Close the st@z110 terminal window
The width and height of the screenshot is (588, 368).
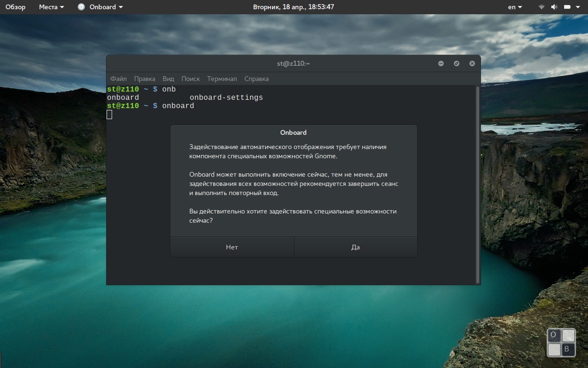[x=472, y=63]
